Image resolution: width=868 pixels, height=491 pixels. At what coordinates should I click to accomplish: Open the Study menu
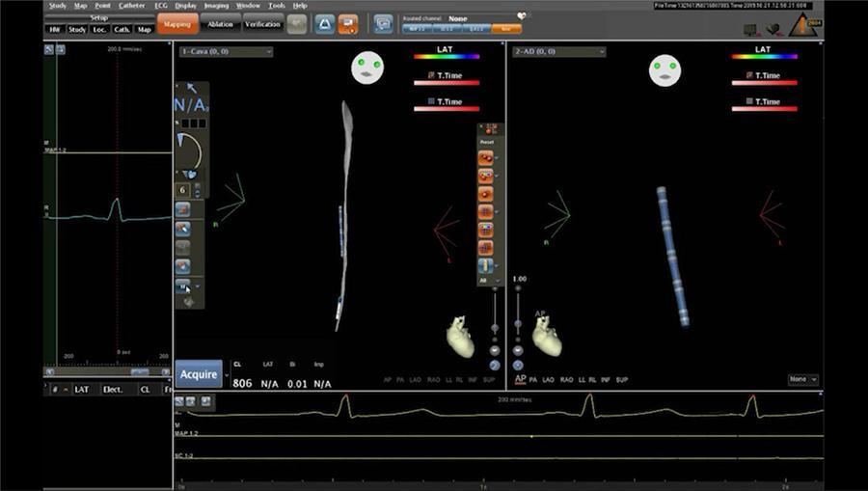pos(57,6)
